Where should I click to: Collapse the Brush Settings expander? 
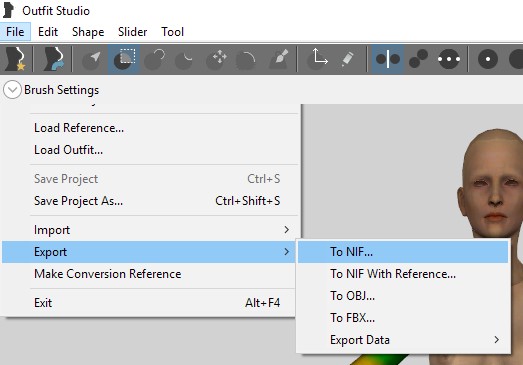[x=12, y=90]
